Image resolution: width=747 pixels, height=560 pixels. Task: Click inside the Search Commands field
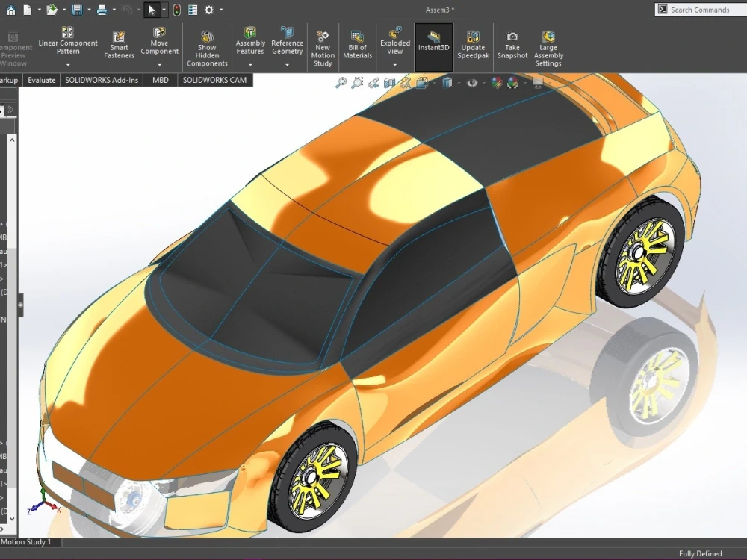(x=702, y=9)
